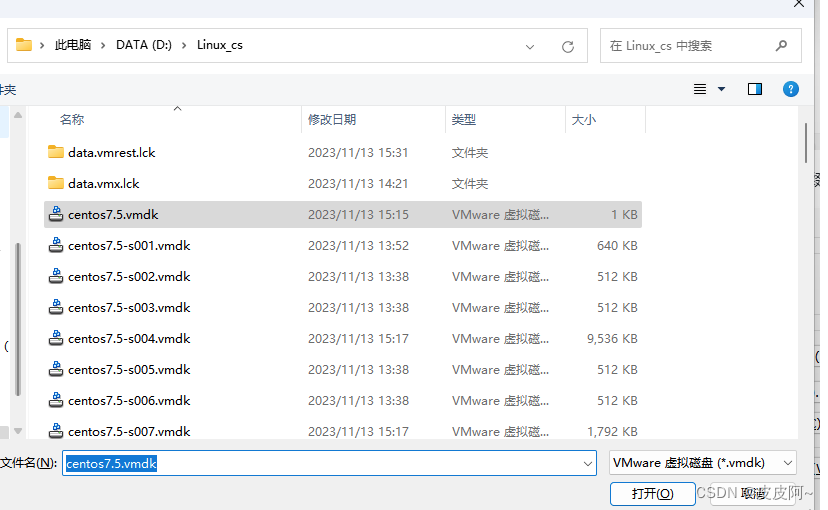Open the view layout options icon
Screen dimensions: 828x510
[700, 89]
